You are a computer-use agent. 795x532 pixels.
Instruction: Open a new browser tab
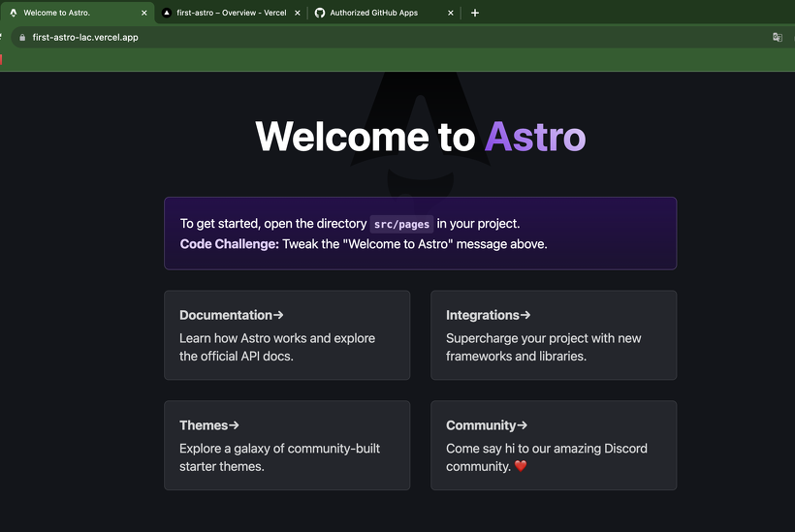[x=474, y=14]
